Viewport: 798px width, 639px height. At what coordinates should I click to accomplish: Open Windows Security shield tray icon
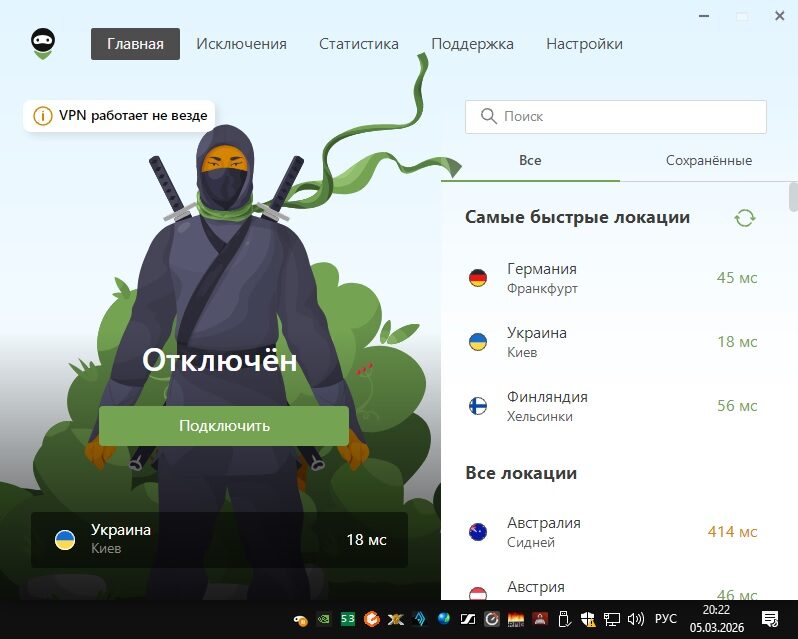(588, 619)
